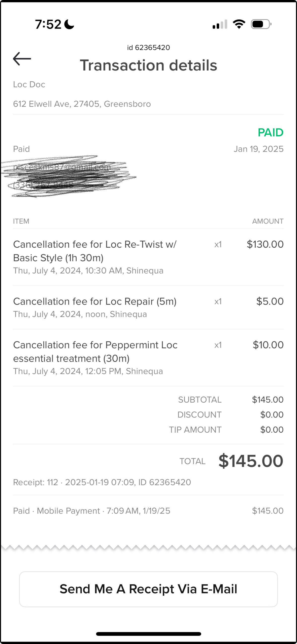The width and height of the screenshot is (297, 644).
Task: Tap the Mobile Payment details row
Action: (x=92, y=511)
